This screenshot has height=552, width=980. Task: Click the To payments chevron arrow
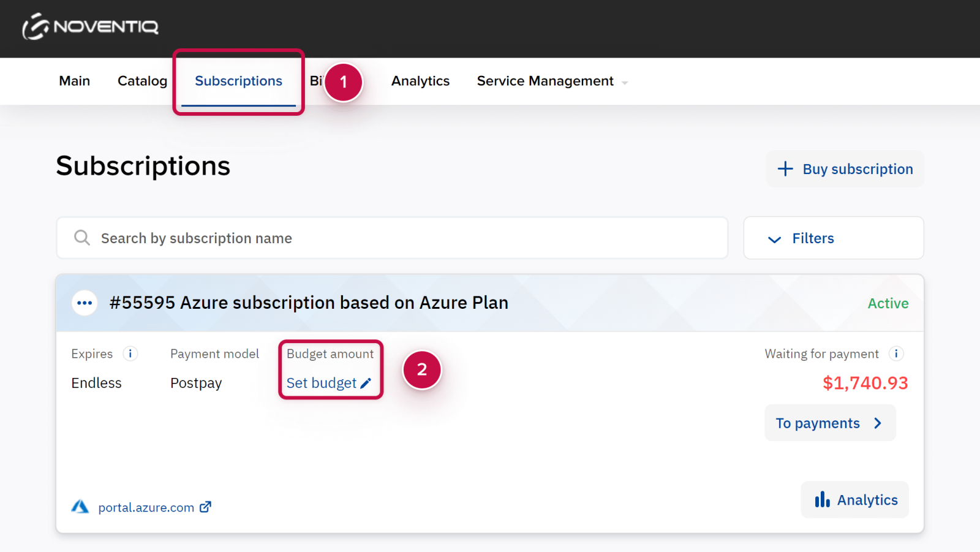tap(878, 423)
